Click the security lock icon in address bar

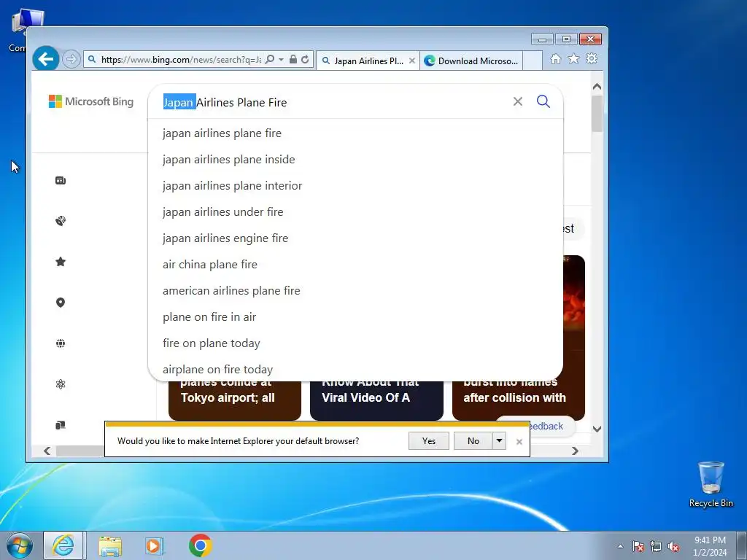[x=293, y=59]
